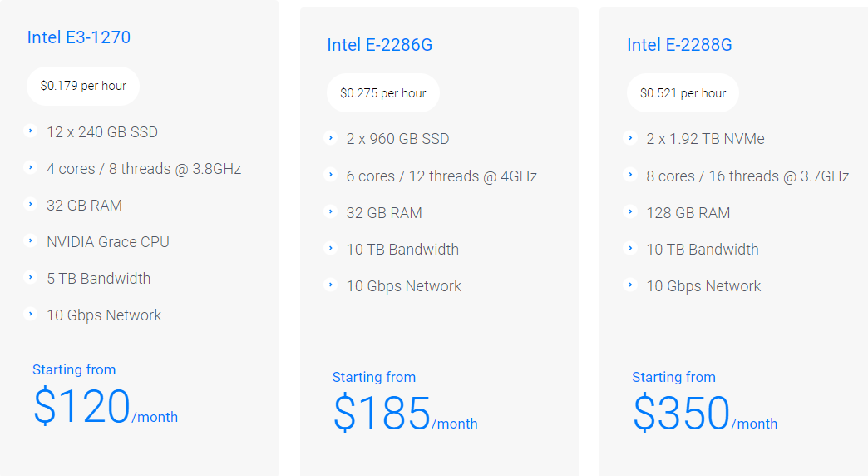Select the $0.275 per hour price badge
The width and height of the screenshot is (868, 476).
click(x=383, y=93)
